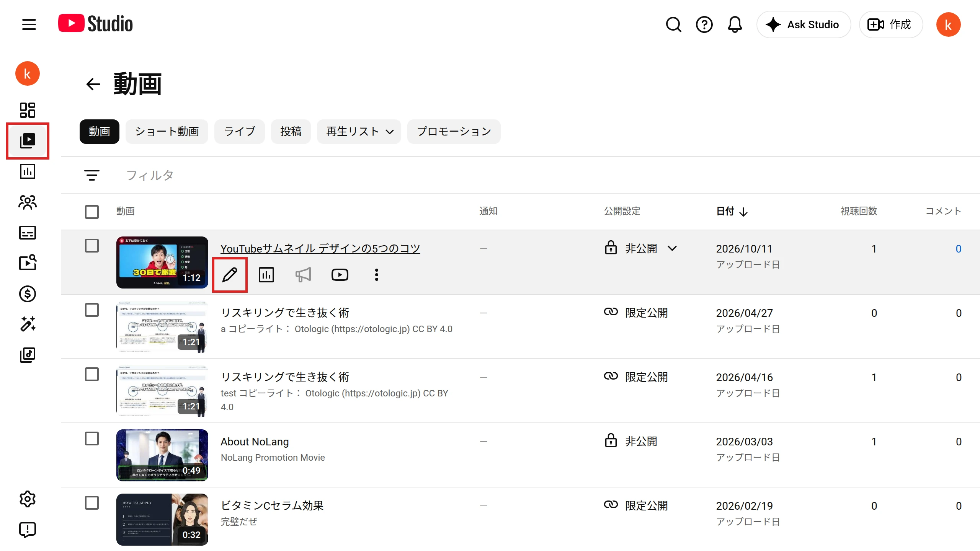The height and width of the screenshot is (551, 980).
Task: Check the box for About NoLang video
Action: (x=92, y=439)
